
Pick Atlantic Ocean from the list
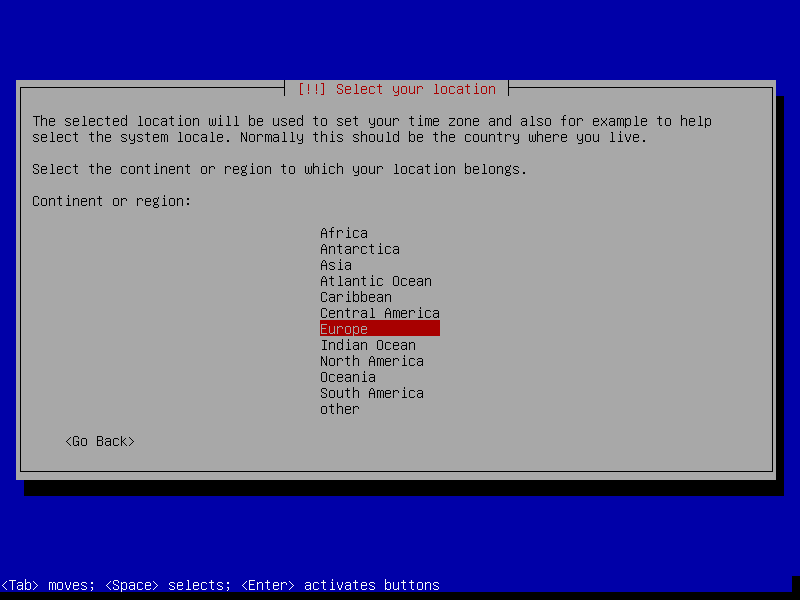tap(375, 281)
